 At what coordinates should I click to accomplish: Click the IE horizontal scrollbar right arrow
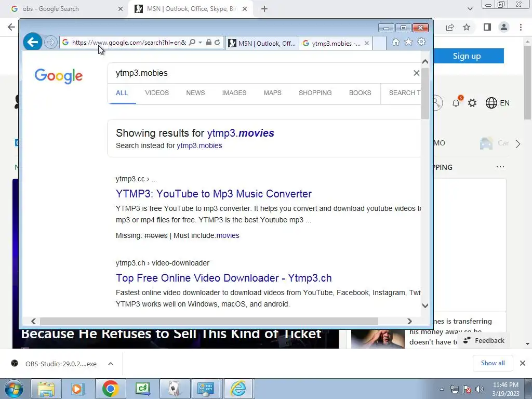click(409, 321)
